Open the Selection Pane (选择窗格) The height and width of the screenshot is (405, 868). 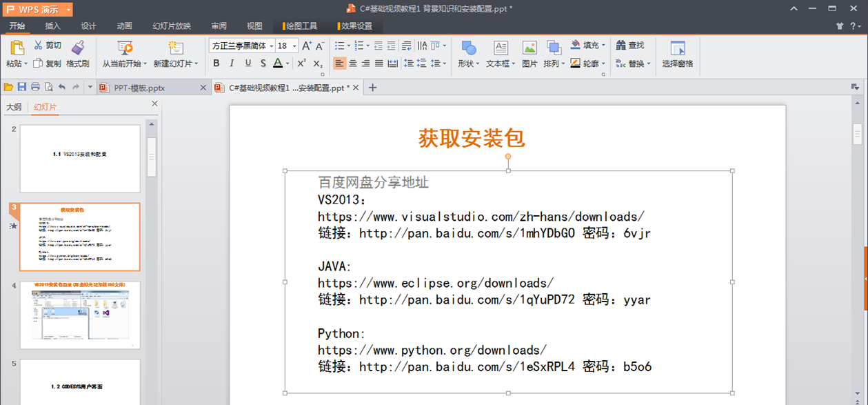678,54
